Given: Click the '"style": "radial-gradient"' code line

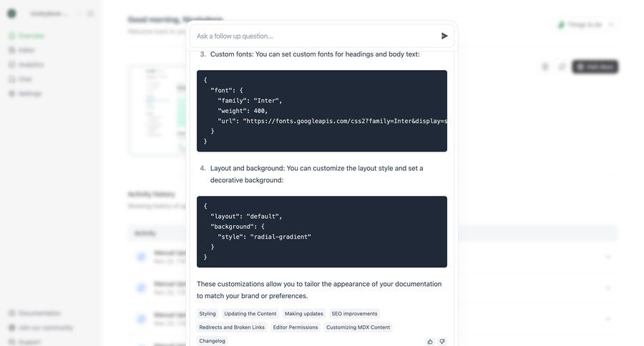Looking at the screenshot, I should coord(264,237).
